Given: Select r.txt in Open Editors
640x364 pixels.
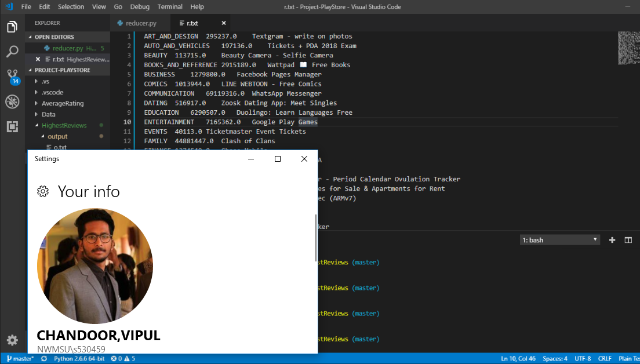Looking at the screenshot, I should (67, 59).
